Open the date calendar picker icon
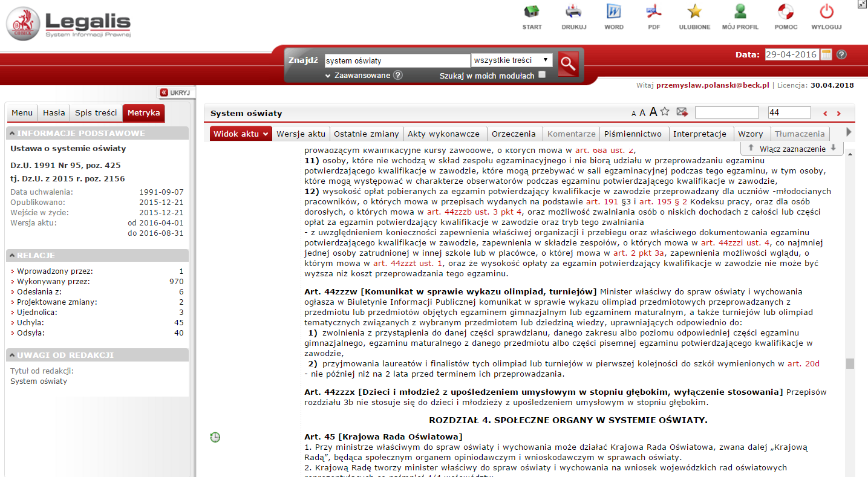Viewport: 868px width, 477px height. 827,54
